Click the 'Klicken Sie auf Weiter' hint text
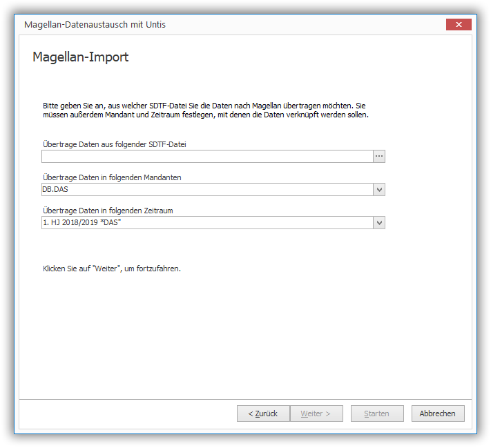The image size is (491, 448). pos(112,269)
